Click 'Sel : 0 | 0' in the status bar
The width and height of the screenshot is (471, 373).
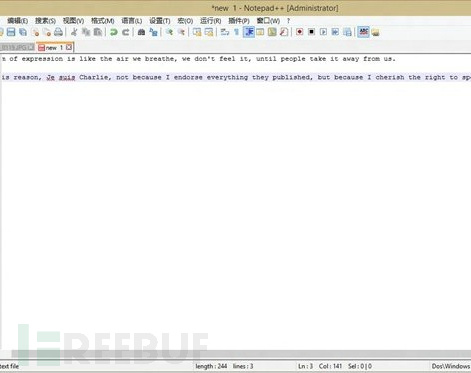(x=360, y=366)
